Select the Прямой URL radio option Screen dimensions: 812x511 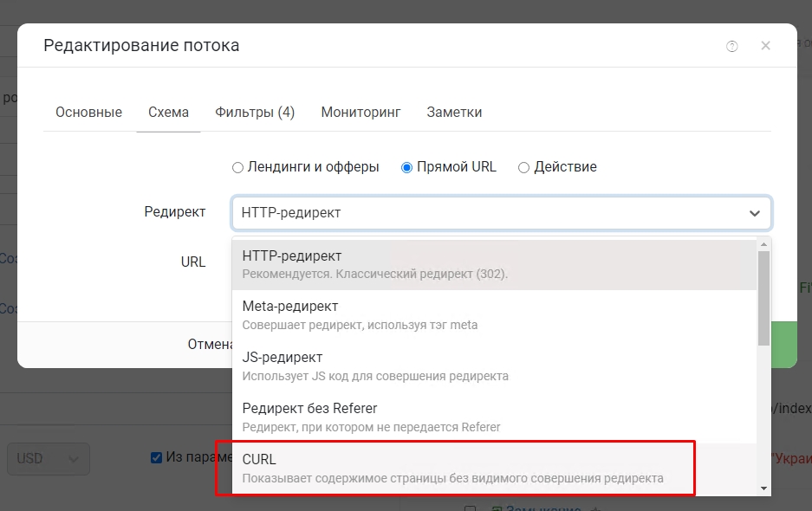pos(406,167)
